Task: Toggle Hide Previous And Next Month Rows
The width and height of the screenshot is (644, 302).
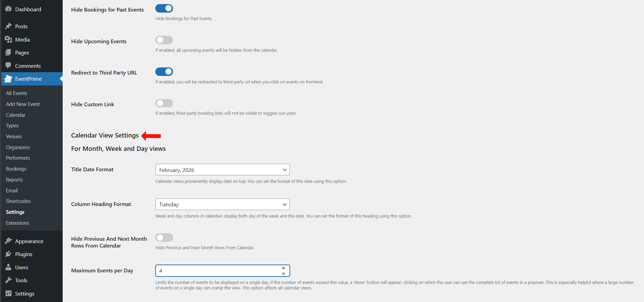Action: [164, 238]
